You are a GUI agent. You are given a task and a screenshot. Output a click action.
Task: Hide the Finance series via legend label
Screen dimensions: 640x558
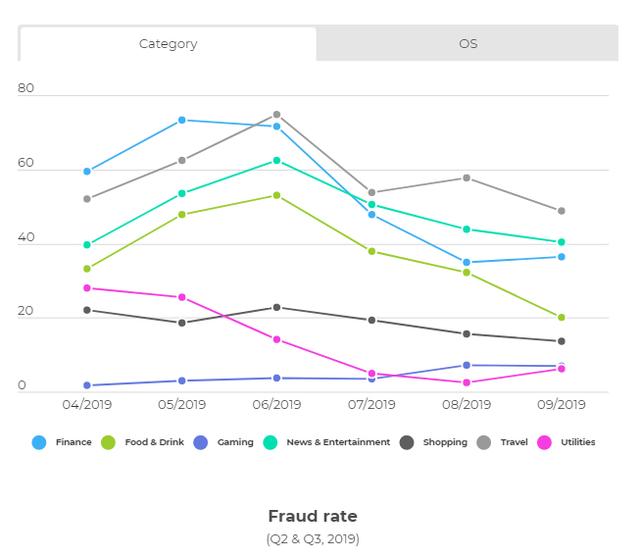[x=74, y=442]
